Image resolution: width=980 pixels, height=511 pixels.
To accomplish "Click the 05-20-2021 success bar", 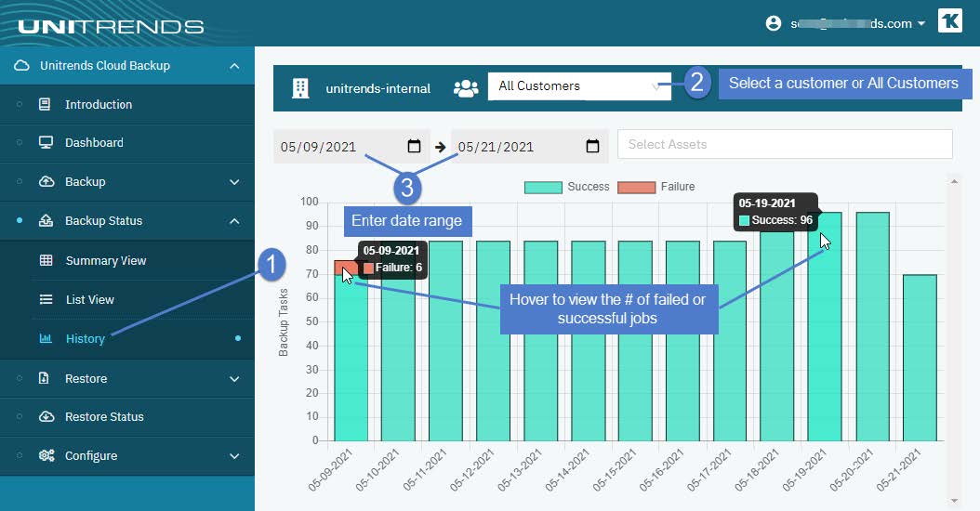I will (x=872, y=327).
